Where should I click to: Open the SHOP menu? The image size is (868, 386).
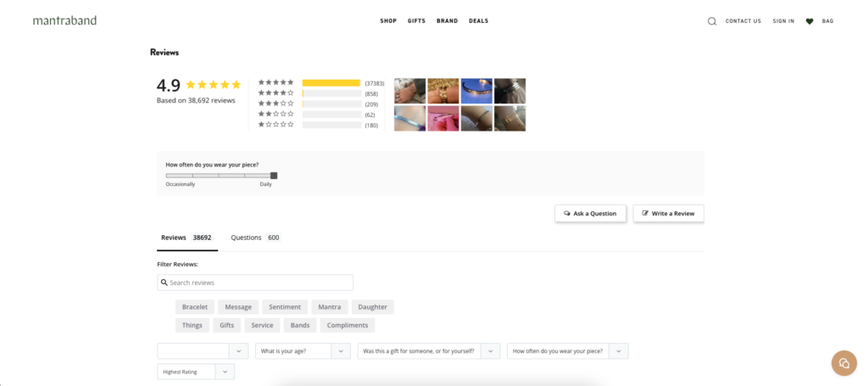[388, 21]
